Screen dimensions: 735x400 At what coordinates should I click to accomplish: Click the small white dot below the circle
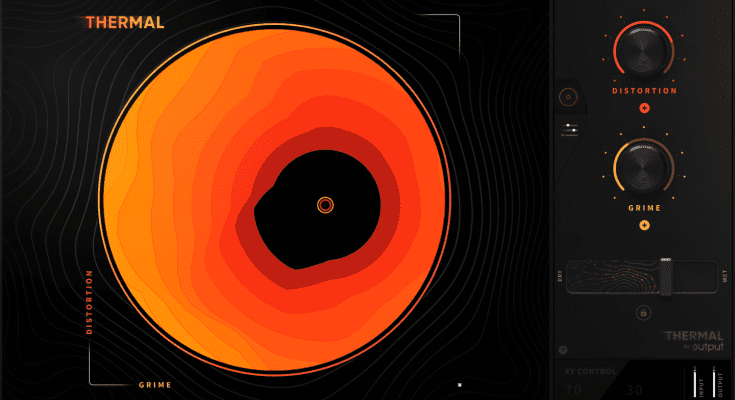[459, 384]
